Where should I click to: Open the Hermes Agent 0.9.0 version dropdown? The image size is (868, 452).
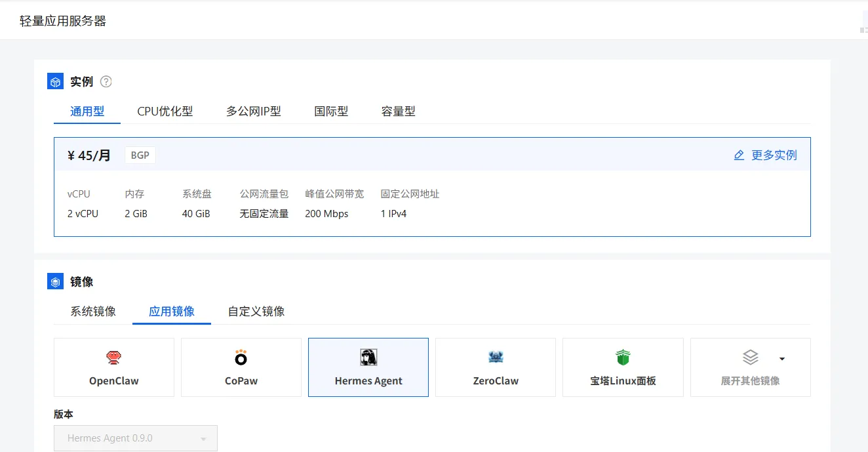click(136, 438)
